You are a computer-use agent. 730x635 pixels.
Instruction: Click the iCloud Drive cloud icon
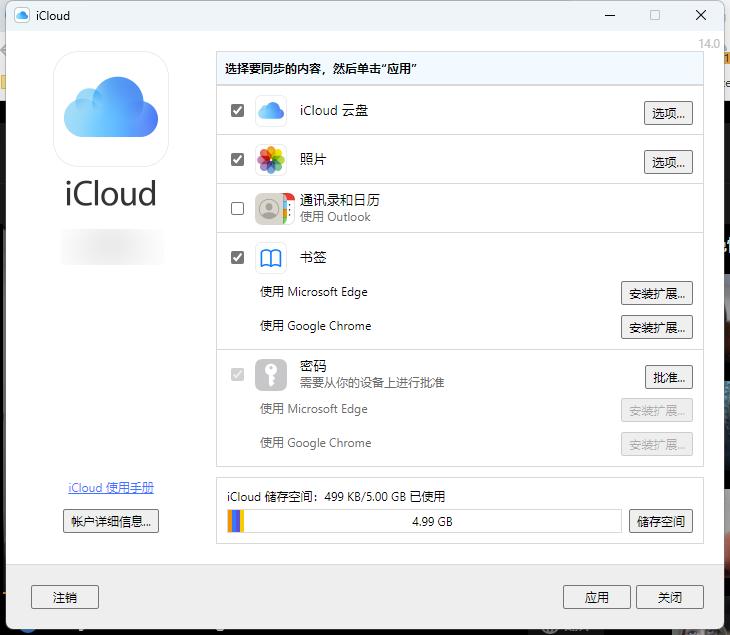tap(270, 111)
